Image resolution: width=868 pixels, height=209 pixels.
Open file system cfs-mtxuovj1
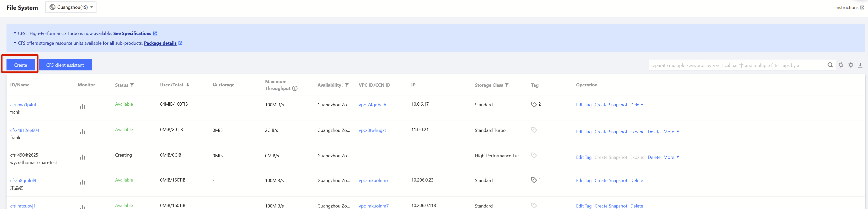(x=23, y=206)
